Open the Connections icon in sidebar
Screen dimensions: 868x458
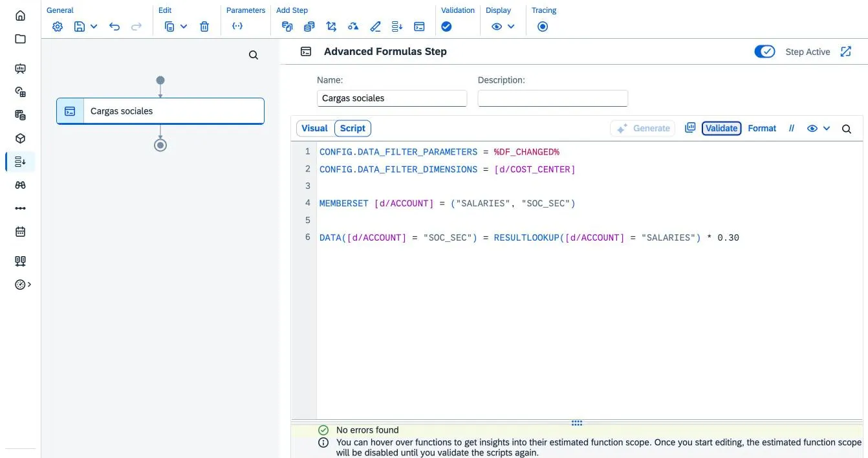pos(20,261)
